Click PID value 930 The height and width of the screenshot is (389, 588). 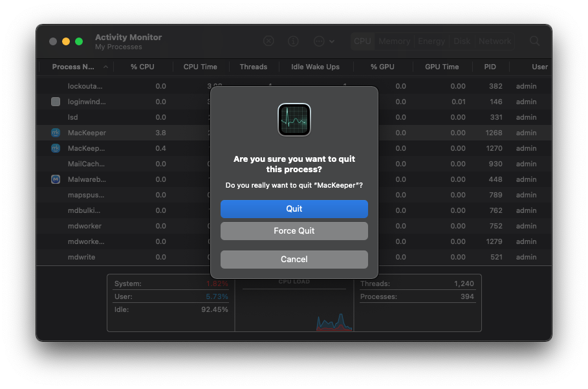click(495, 164)
